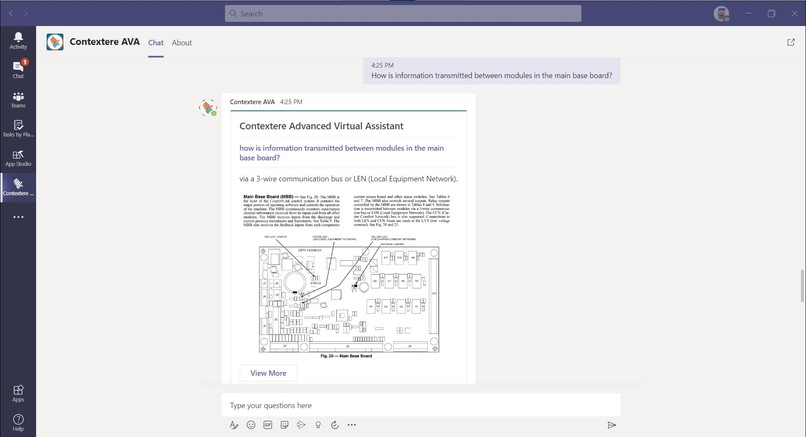806x437 pixels.
Task: Open Chat in the left rail
Action: point(18,69)
